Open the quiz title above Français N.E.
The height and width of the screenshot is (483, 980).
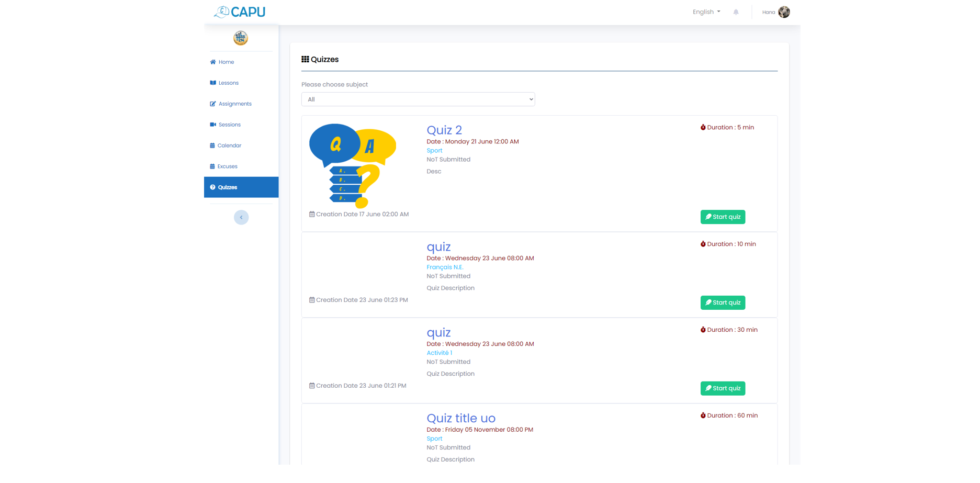(x=438, y=246)
